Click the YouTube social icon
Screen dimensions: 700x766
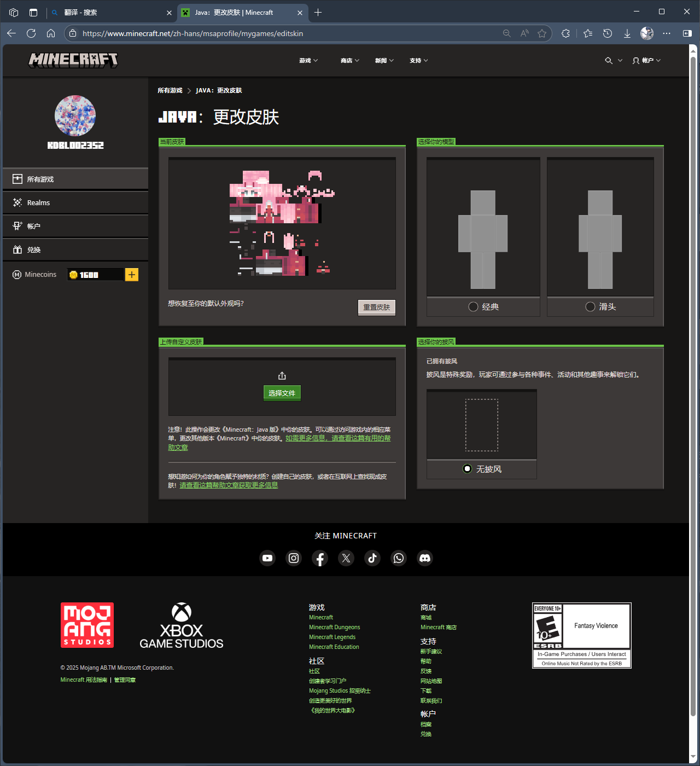(267, 558)
